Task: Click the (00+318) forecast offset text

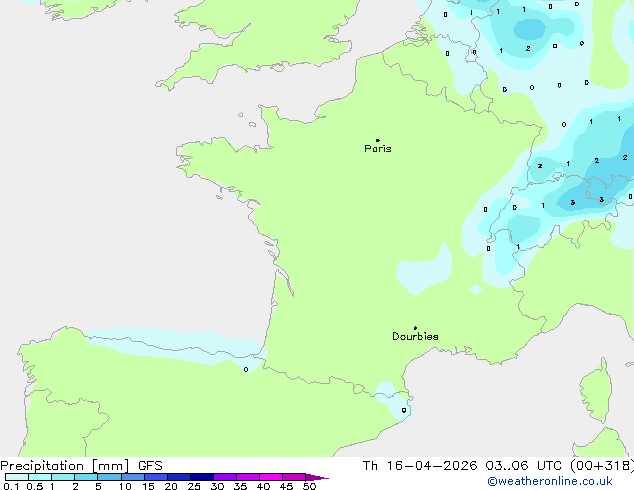Action: [x=602, y=466]
